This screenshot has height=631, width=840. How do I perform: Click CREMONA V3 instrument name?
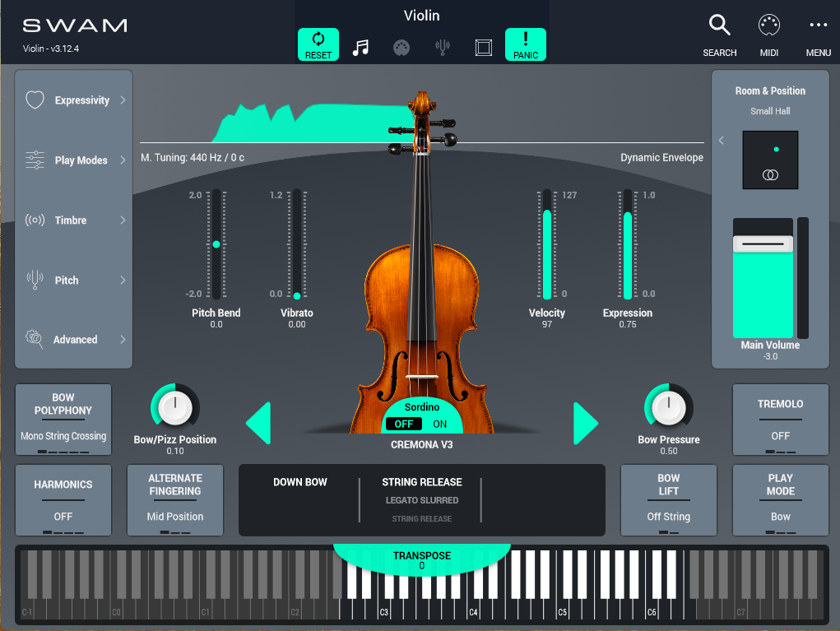pos(421,444)
